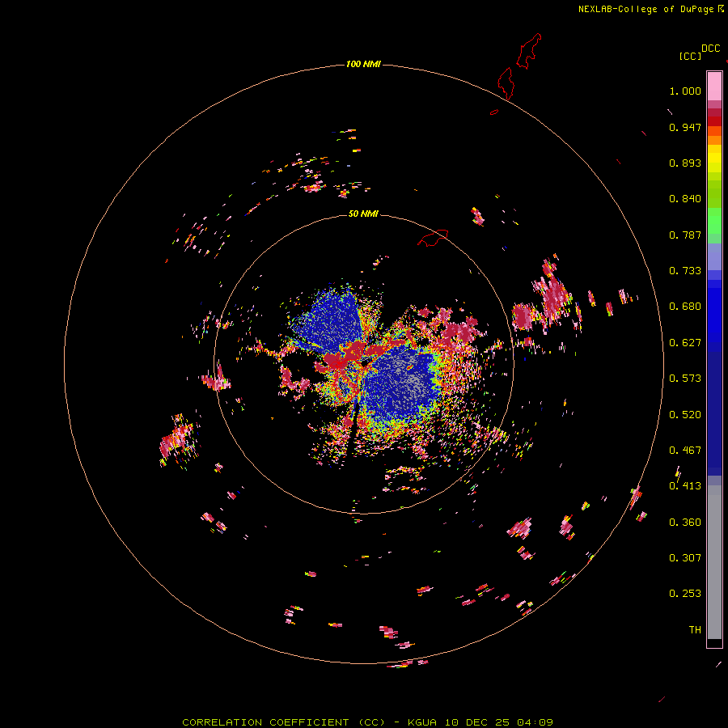Select the 0.573 scale value
This screenshot has width=728, height=728.
click(x=685, y=379)
